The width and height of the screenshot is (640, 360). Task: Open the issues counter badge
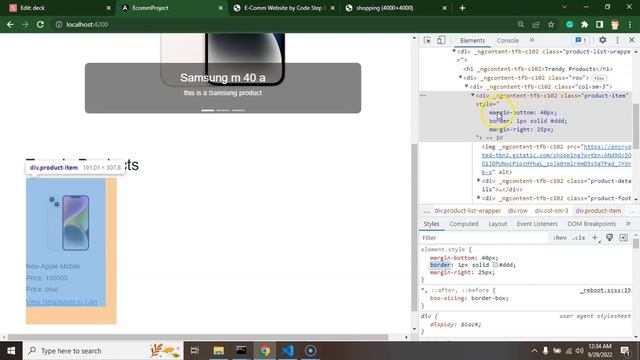[581, 40]
